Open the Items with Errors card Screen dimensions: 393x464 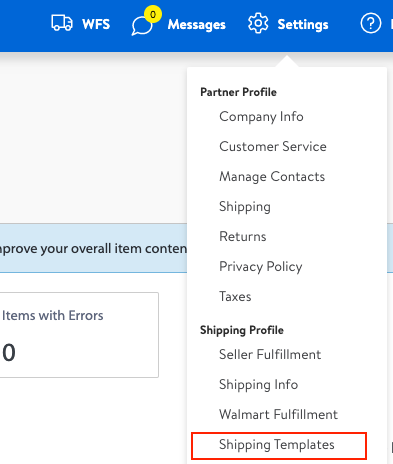(x=79, y=335)
